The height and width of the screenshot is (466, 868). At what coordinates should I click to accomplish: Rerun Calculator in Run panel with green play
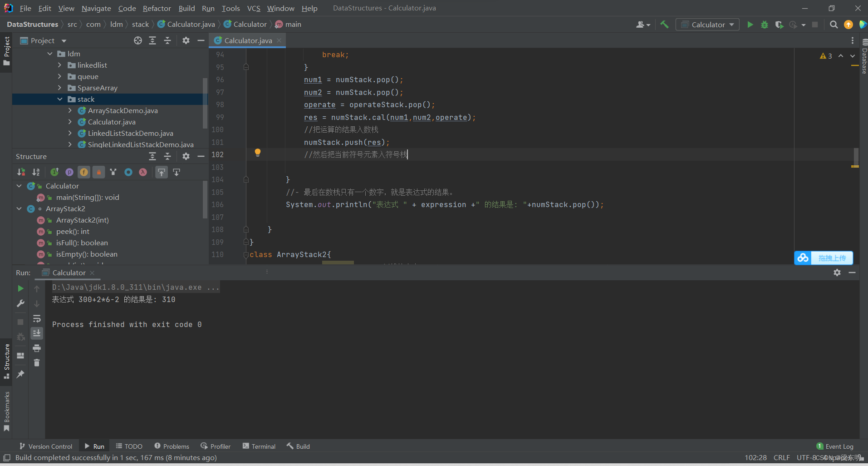(20, 288)
